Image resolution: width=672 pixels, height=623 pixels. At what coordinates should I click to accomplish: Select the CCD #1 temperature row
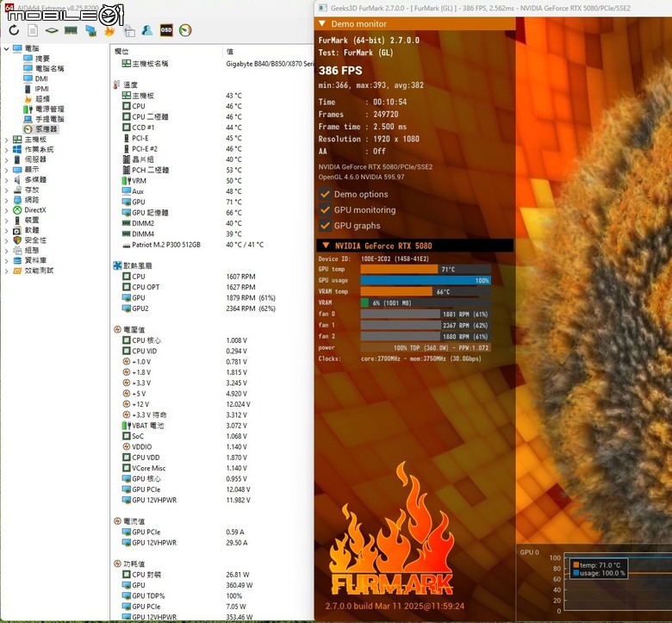(x=212, y=128)
